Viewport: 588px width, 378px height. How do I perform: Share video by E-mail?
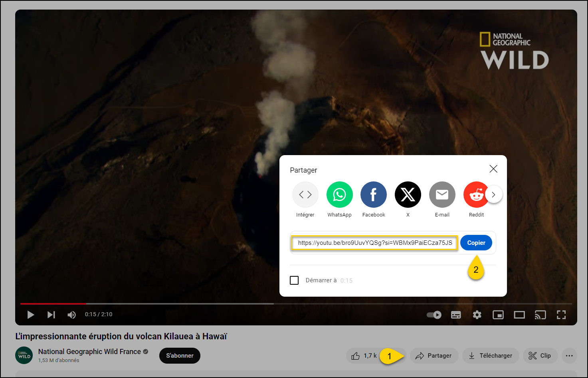(442, 199)
